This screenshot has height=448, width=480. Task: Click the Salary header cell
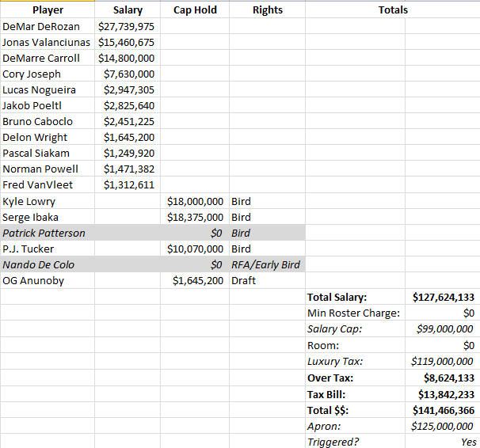(128, 10)
